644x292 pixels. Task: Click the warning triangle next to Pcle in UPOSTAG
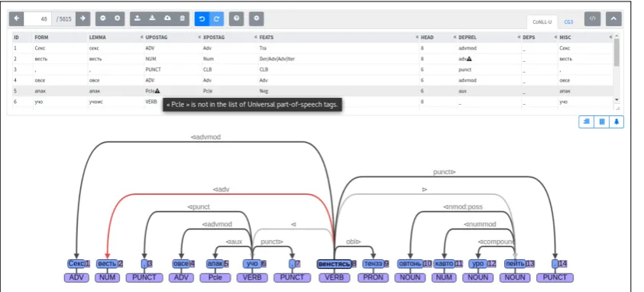coord(157,91)
